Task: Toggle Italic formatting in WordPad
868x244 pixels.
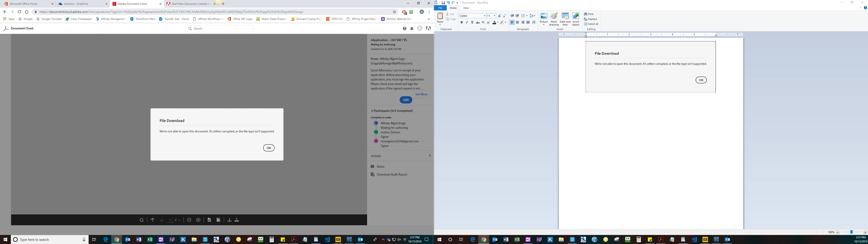Action: (467, 22)
